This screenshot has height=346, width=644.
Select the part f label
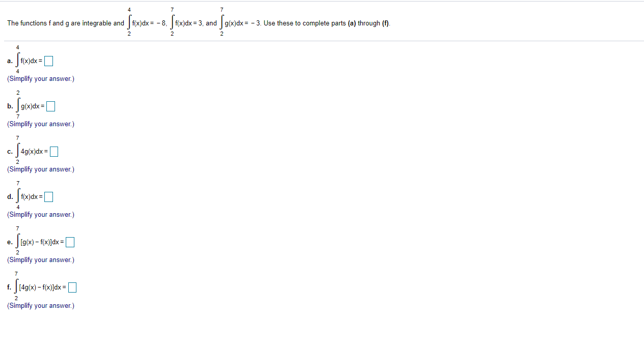[x=9, y=287]
